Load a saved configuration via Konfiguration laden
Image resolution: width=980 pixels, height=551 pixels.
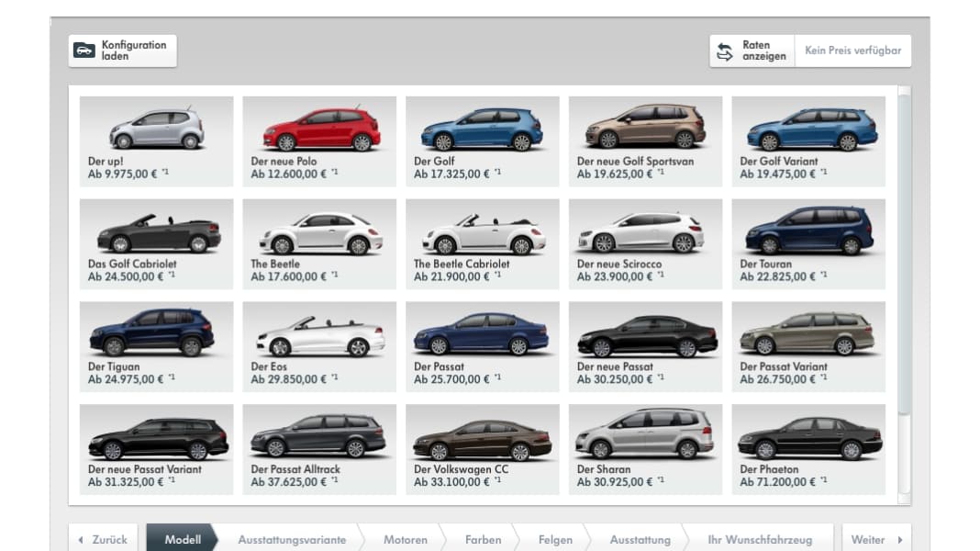123,51
